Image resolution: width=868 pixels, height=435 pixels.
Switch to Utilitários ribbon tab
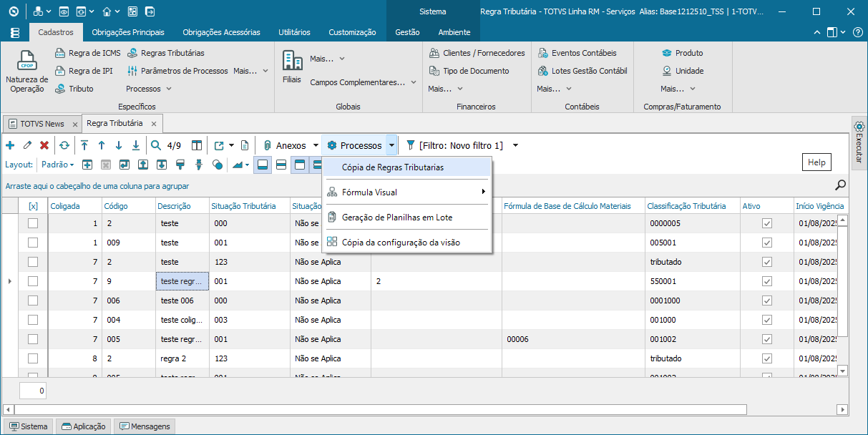tap(294, 32)
